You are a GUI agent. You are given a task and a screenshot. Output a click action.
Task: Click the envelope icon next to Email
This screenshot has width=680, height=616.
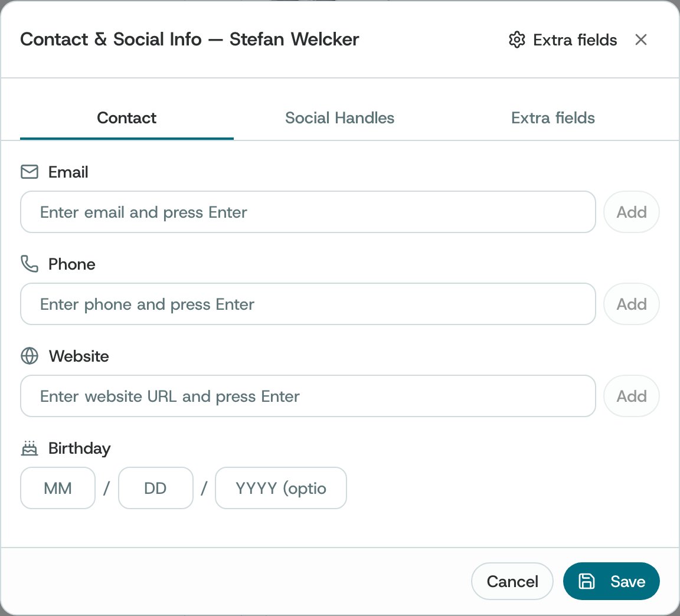pos(30,172)
